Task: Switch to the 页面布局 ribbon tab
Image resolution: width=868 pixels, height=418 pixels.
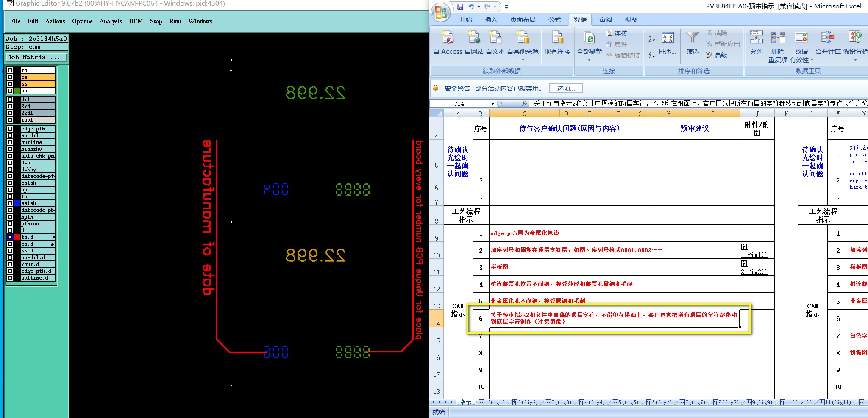Action: tap(523, 20)
